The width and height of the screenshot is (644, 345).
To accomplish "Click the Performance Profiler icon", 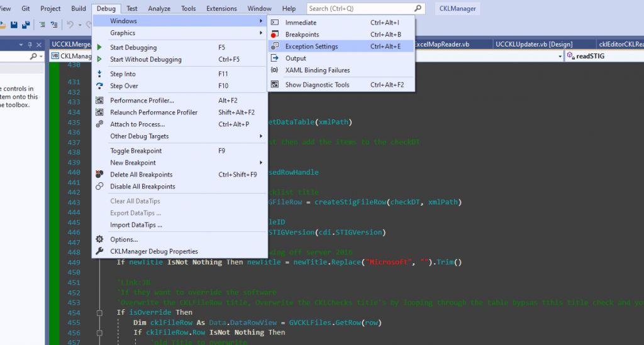I will (99, 100).
